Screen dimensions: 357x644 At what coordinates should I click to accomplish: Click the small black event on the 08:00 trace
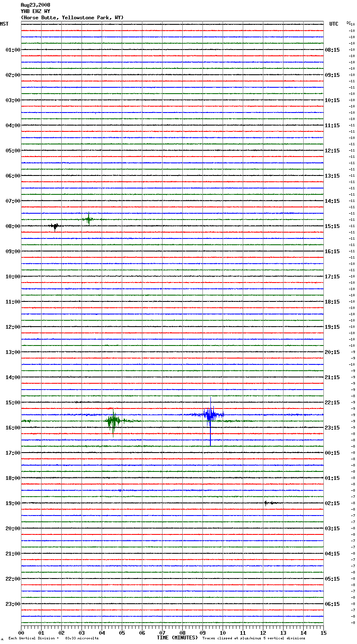coord(55,227)
